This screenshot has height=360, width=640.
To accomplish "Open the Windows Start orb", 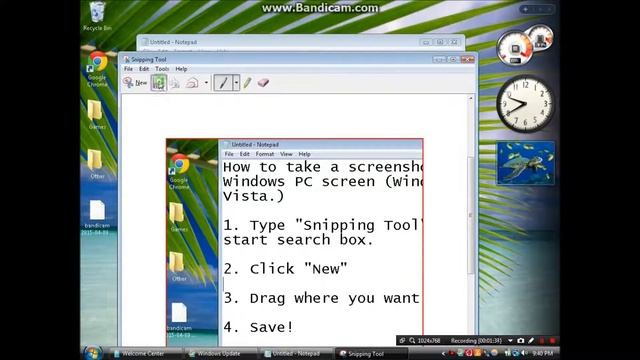I will [x=93, y=353].
